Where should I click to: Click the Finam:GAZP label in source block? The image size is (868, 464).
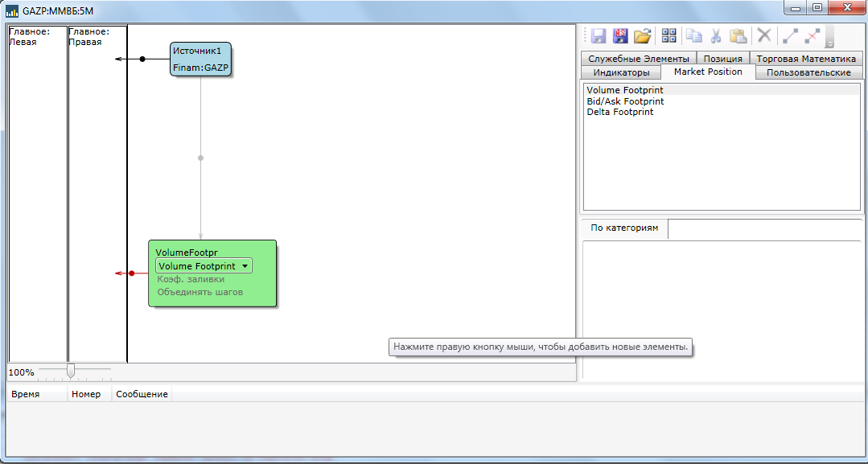tap(200, 68)
